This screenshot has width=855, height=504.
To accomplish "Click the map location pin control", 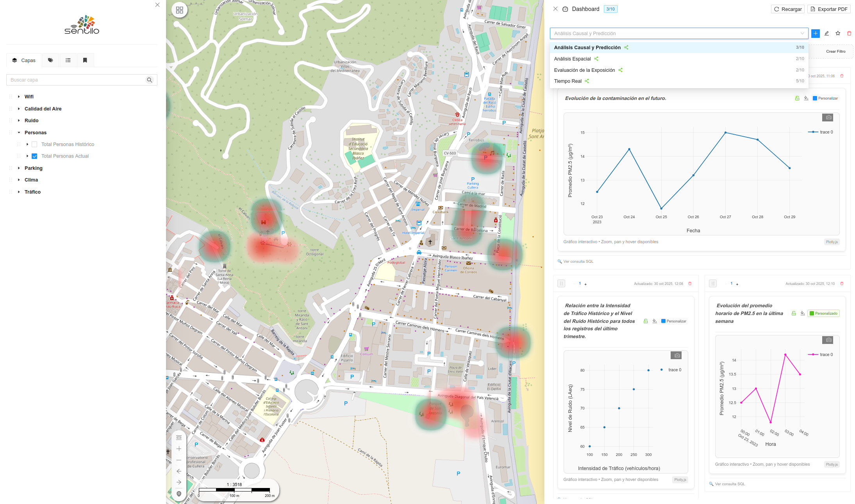I will pos(179,494).
